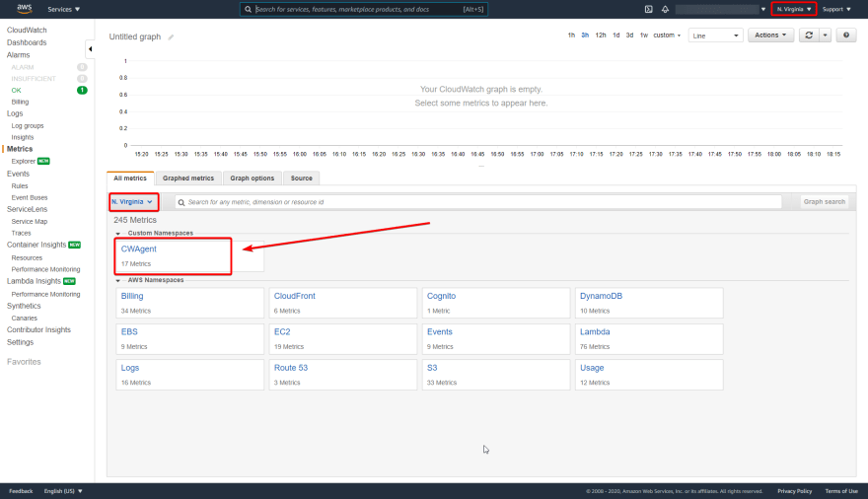Switch to the Source tab

(301, 178)
